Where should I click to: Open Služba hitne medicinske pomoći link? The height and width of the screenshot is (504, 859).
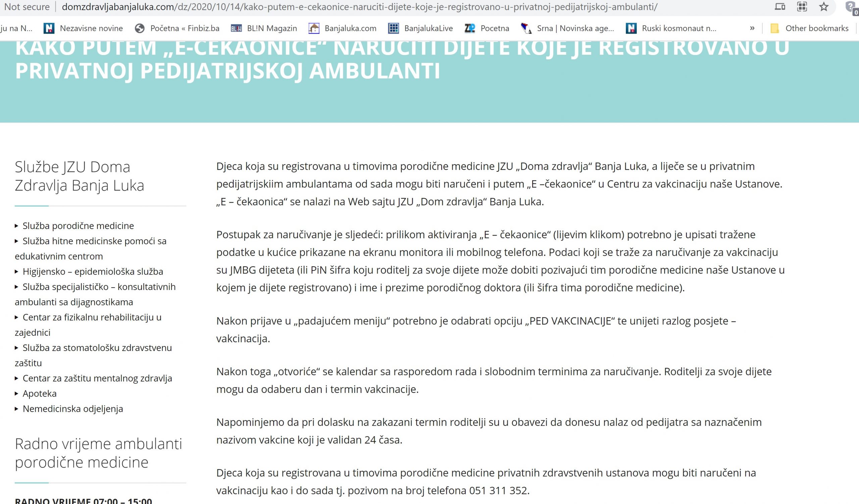(90, 248)
